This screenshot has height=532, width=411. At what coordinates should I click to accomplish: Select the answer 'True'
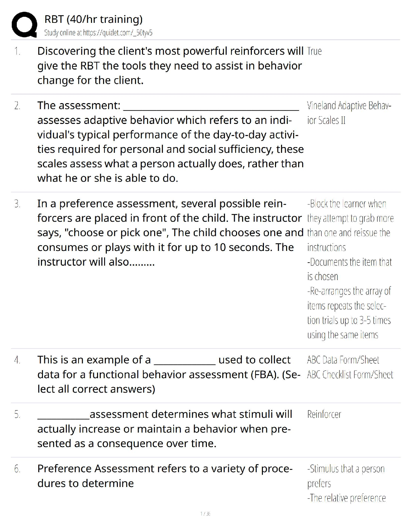(x=314, y=51)
